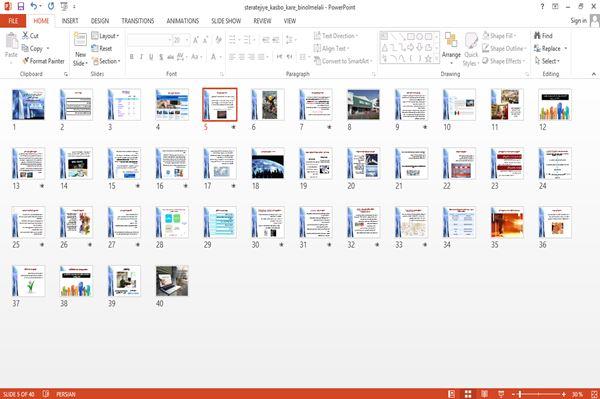The width and height of the screenshot is (600, 399).
Task: Click Fit slide to window icon
Action: point(594,394)
